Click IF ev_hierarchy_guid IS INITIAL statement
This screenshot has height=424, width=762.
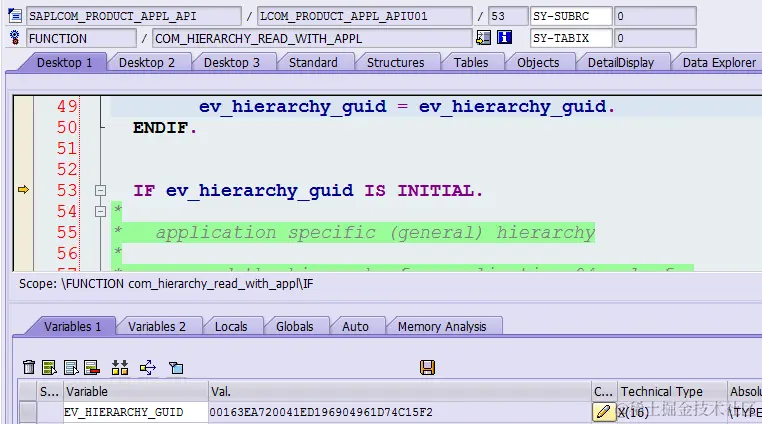point(308,191)
